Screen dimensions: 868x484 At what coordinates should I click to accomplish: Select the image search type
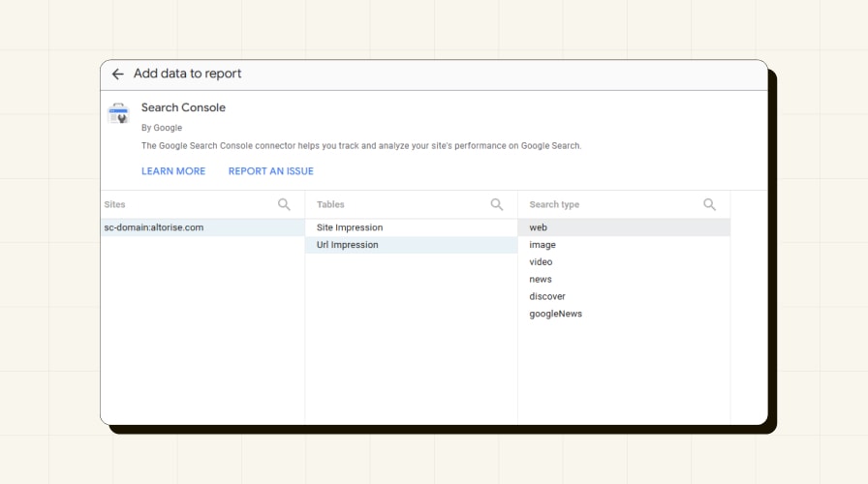pos(624,245)
